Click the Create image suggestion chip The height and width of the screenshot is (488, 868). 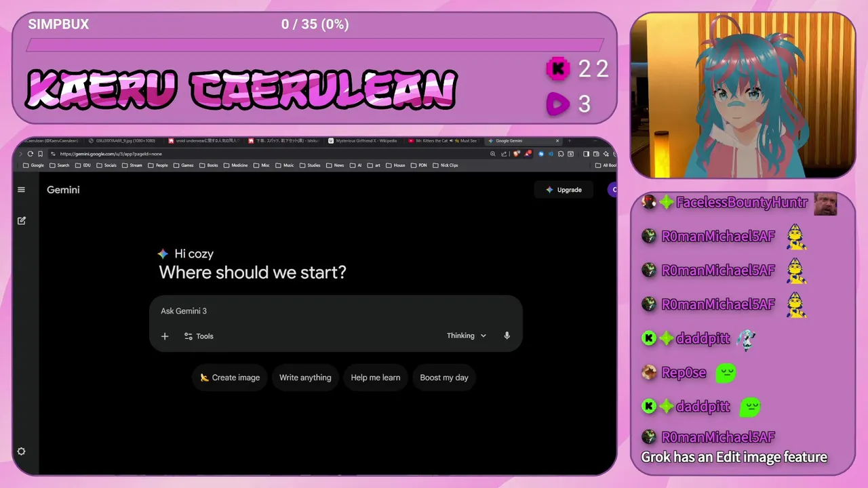click(230, 378)
